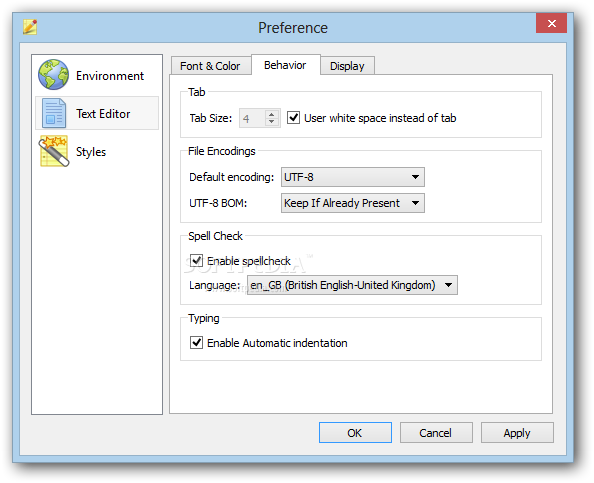Disable the Enable spellcheck checkbox
Screen dimensions: 594x483
pyautogui.click(x=196, y=261)
